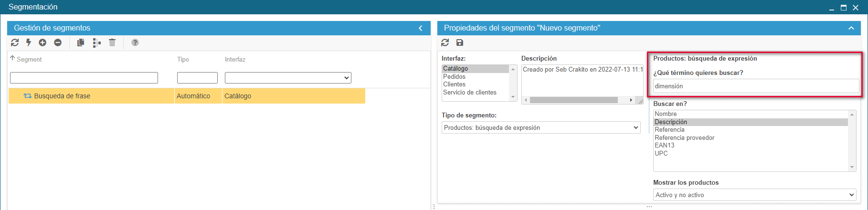This screenshot has width=868, height=210.
Task: Collapse the Gestión de segmentos panel
Action: pyautogui.click(x=421, y=28)
